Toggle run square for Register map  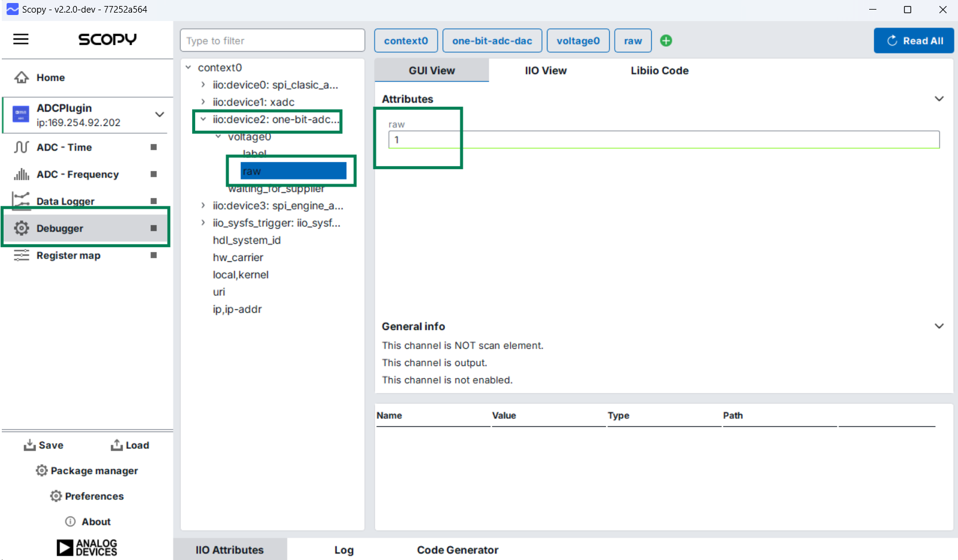(x=154, y=255)
